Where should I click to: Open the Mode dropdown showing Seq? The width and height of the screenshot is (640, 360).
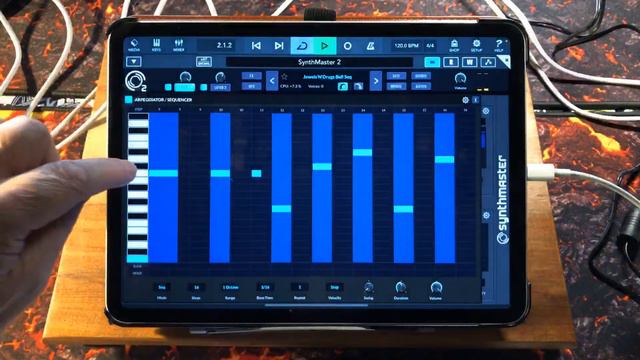click(x=162, y=287)
